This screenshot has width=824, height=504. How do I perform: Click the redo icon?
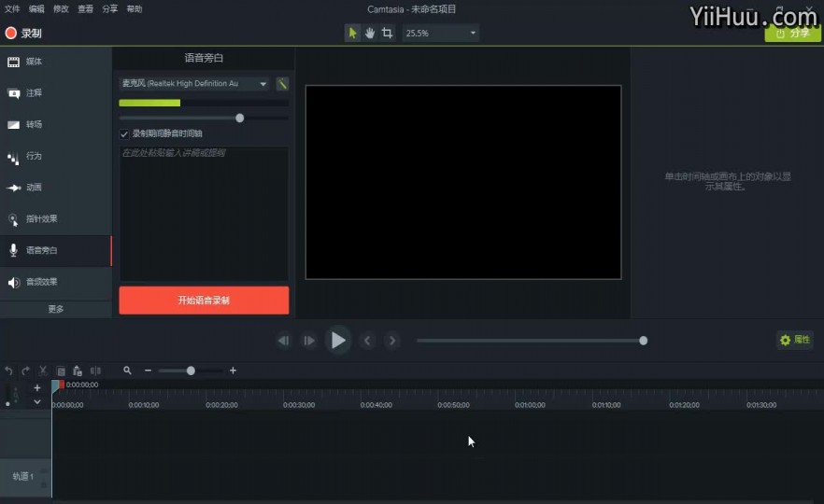pos(26,371)
